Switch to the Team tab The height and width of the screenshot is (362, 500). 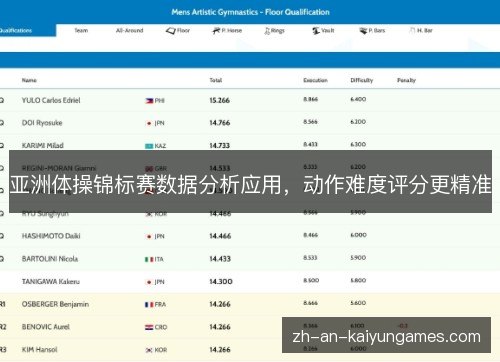click(81, 30)
